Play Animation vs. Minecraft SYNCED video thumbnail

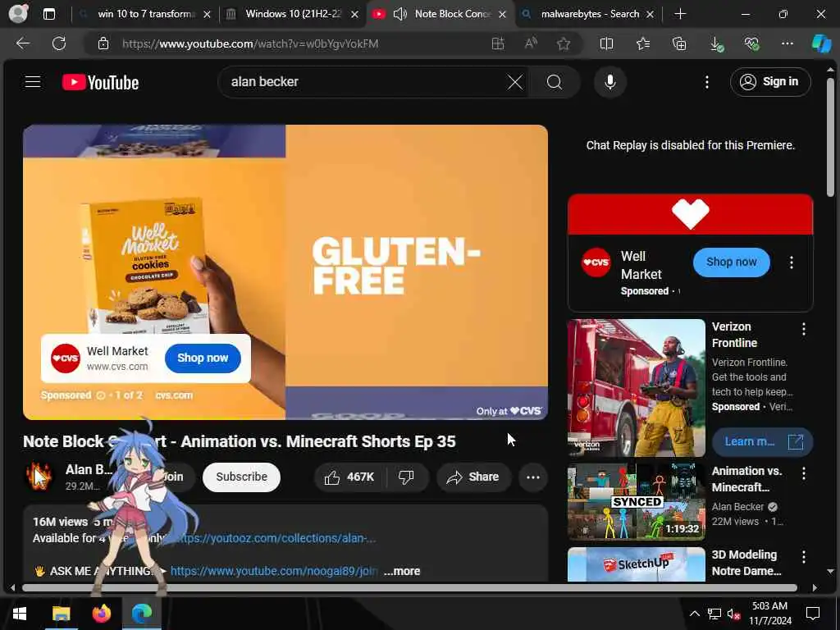point(636,501)
